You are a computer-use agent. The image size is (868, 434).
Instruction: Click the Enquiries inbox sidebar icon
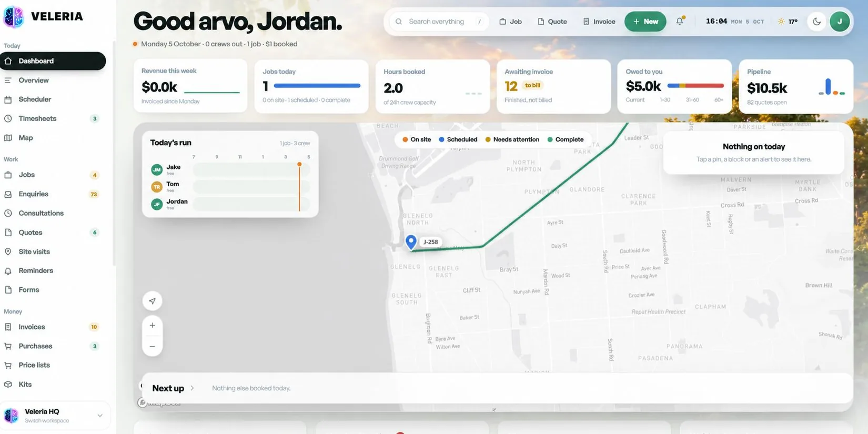(x=8, y=194)
